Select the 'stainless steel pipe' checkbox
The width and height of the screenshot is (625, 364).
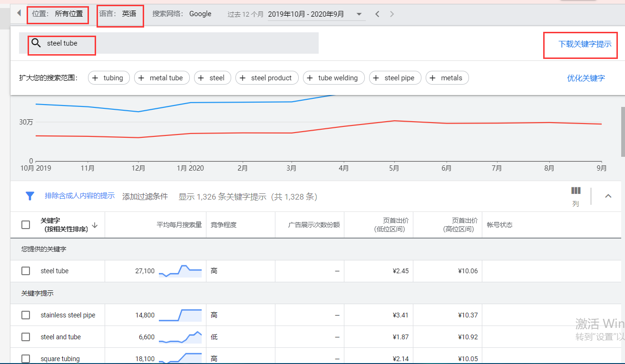26,315
